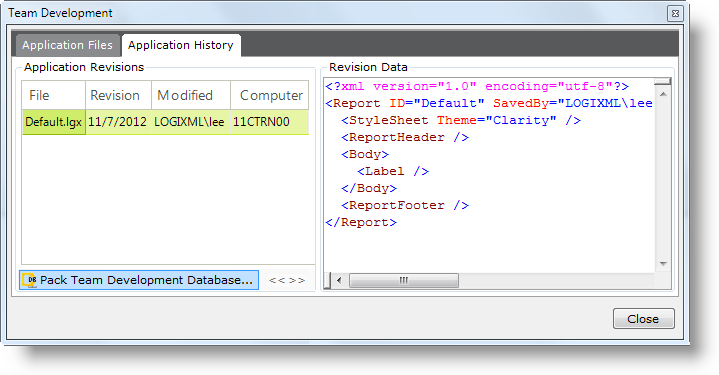Click the previous revisions << arrows

277,281
